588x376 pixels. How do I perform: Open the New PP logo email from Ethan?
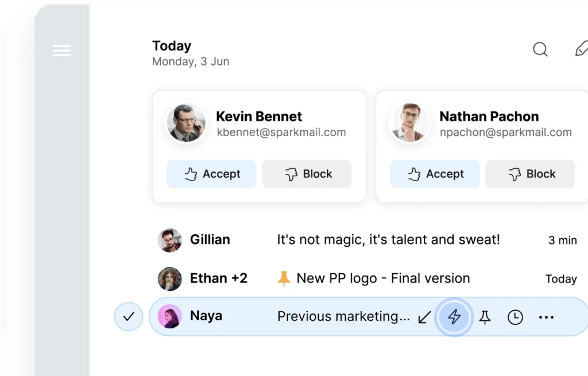(383, 278)
